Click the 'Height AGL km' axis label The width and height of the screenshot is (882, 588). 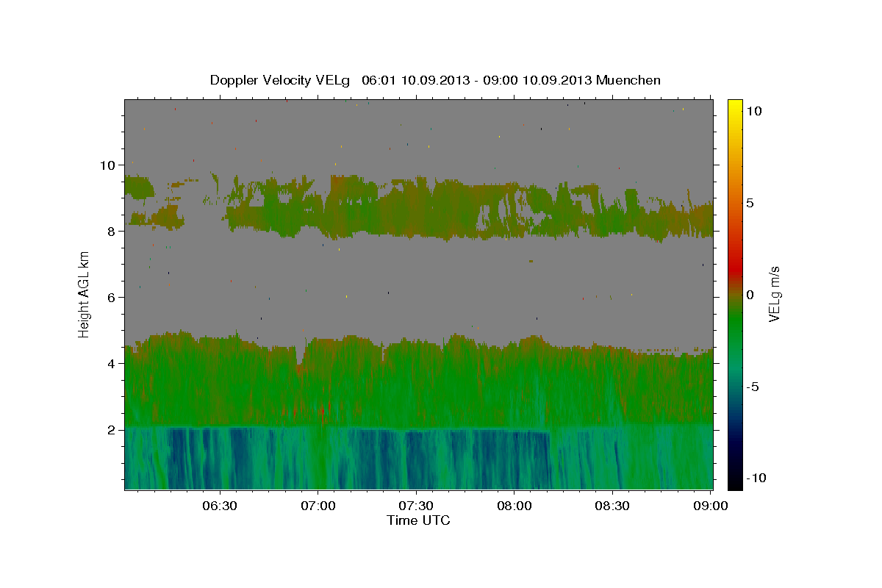[84, 293]
